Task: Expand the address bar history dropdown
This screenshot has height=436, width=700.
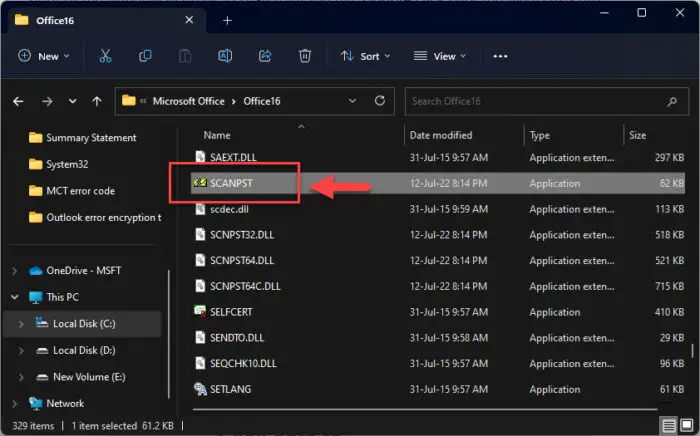Action: point(352,101)
